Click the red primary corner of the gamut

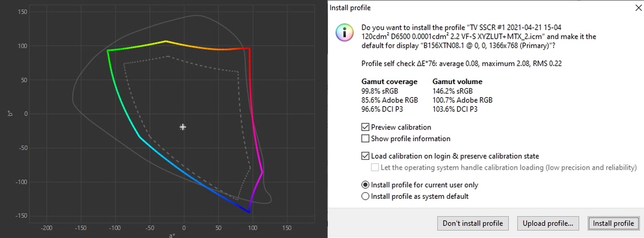click(x=249, y=48)
